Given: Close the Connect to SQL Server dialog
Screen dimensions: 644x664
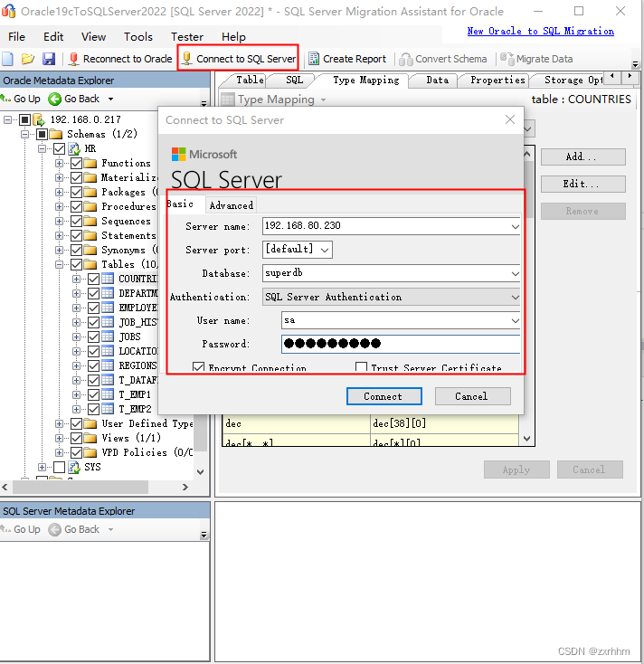Looking at the screenshot, I should pos(510,119).
